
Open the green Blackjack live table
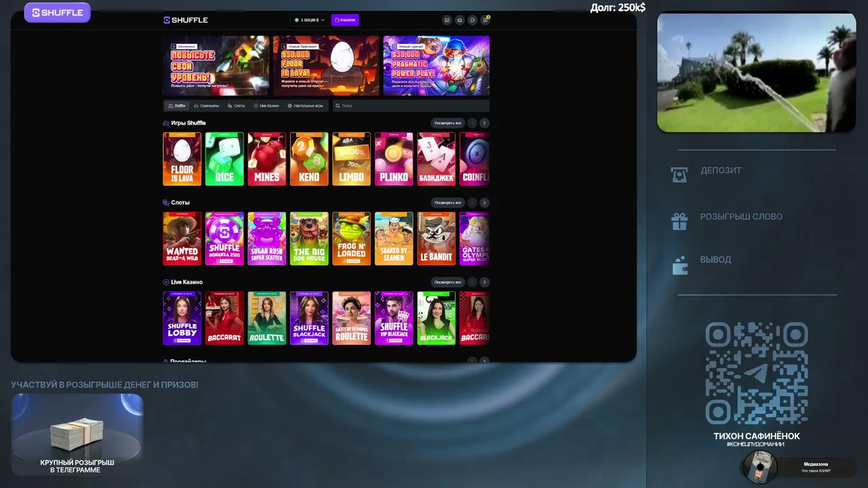436,318
